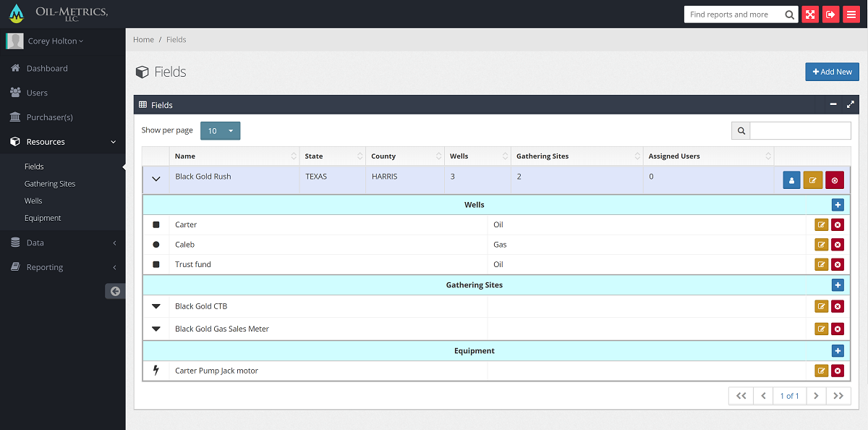Click the red delete icon for Black Gold Rush
The height and width of the screenshot is (430, 868).
pyautogui.click(x=835, y=180)
